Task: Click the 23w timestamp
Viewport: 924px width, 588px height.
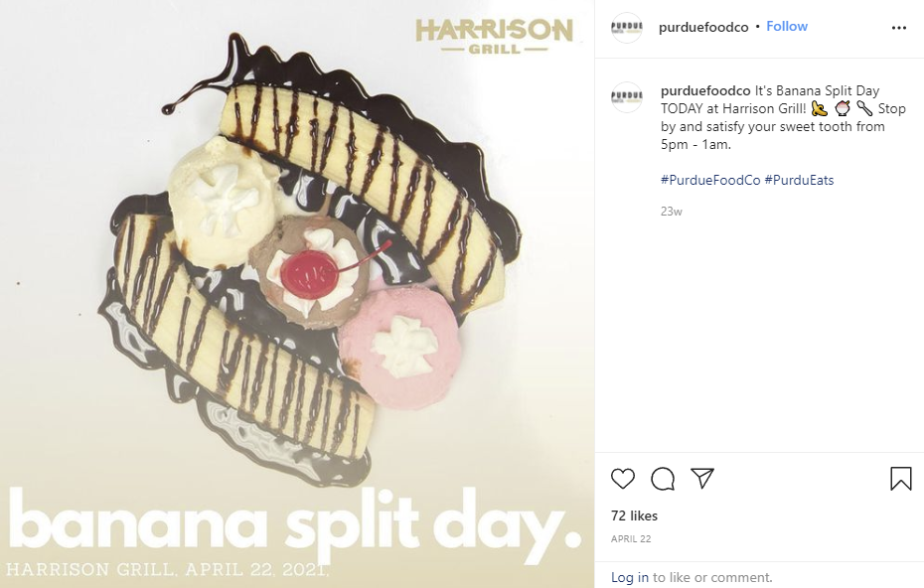Action: click(672, 212)
